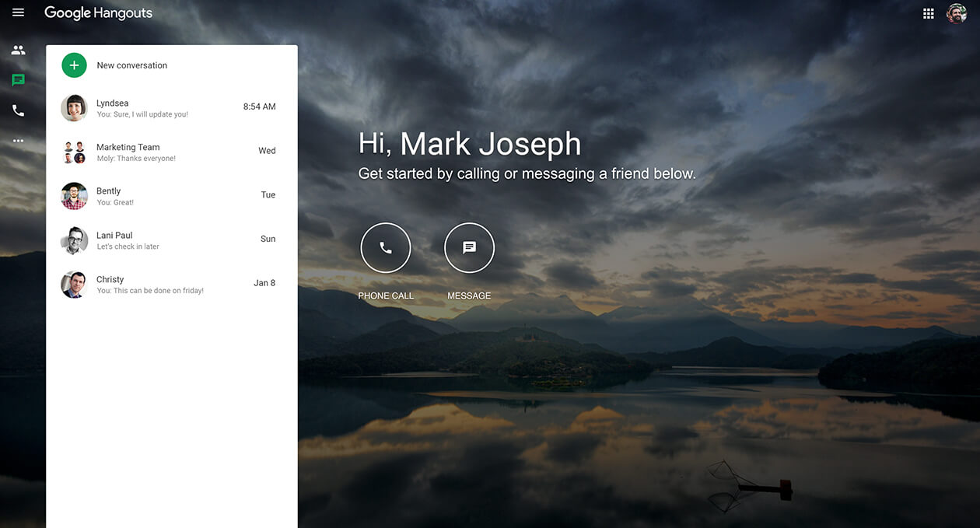Screen dimensions: 980x528
Task: Click the PHONE CALL label
Action: [x=386, y=296]
